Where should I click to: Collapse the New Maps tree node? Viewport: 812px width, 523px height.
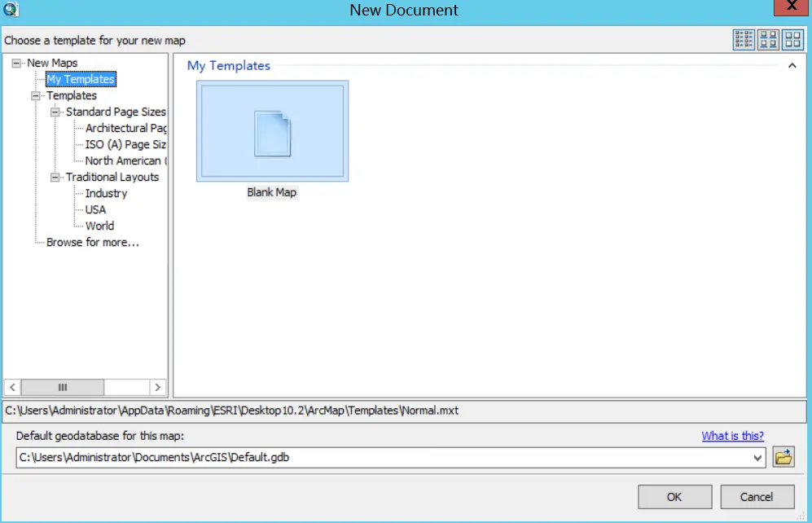coord(16,64)
